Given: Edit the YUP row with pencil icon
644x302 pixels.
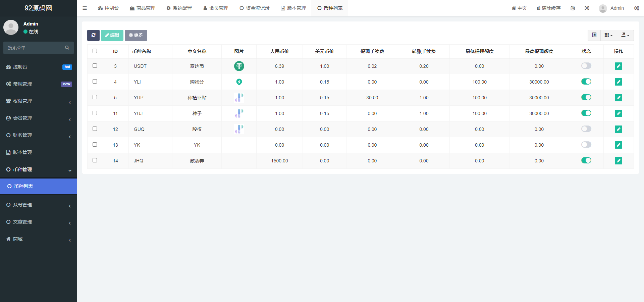Looking at the screenshot, I should (x=619, y=98).
